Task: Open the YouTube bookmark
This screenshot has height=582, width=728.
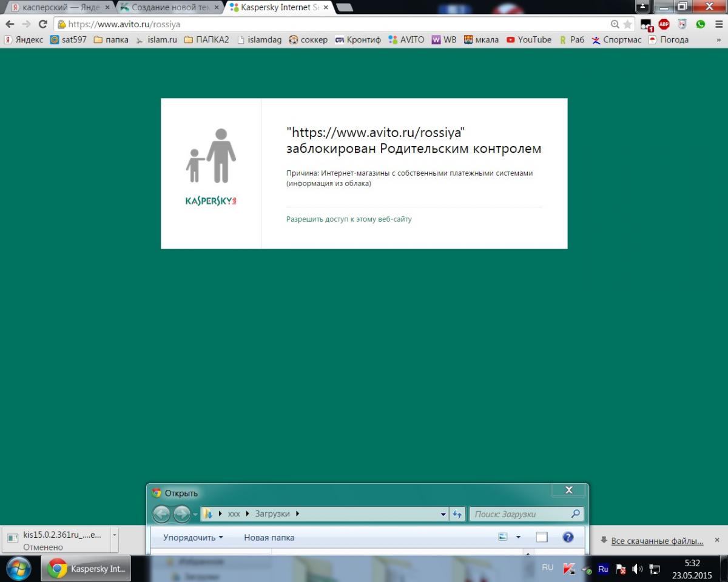Action: click(x=528, y=40)
